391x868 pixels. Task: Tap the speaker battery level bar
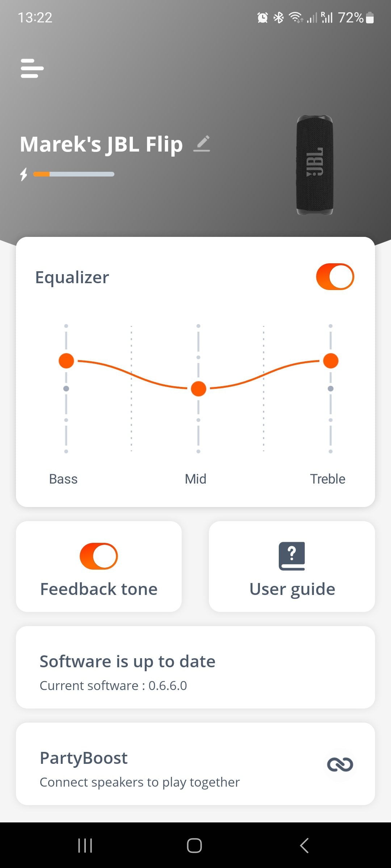[x=74, y=174]
